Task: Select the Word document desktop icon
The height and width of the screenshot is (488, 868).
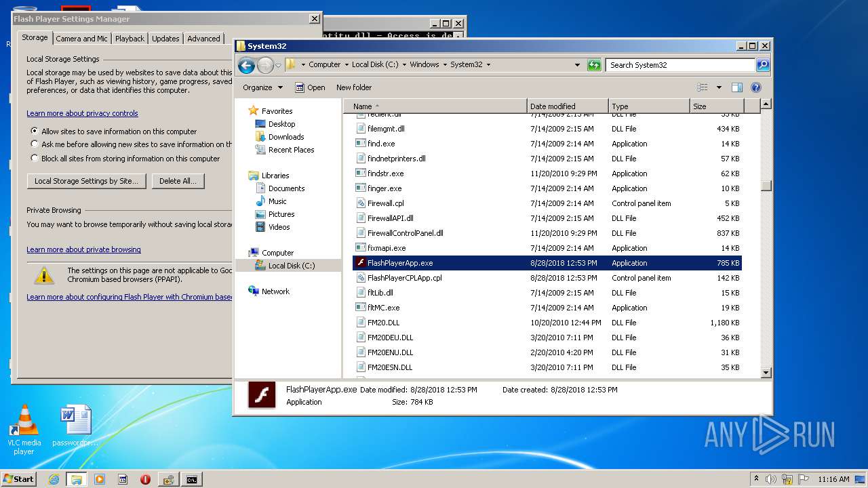Action: pyautogui.click(x=75, y=426)
